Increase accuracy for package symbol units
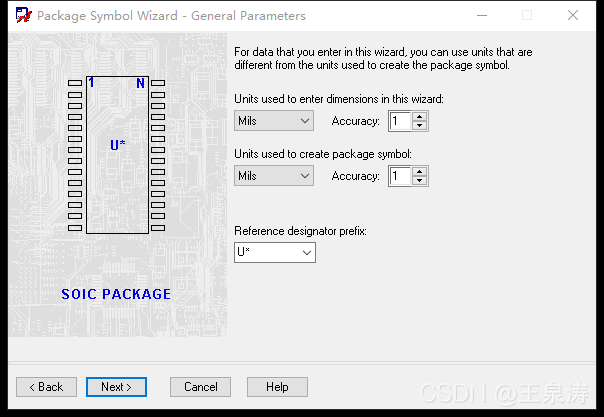Image resolution: width=604 pixels, height=417 pixels. (420, 171)
